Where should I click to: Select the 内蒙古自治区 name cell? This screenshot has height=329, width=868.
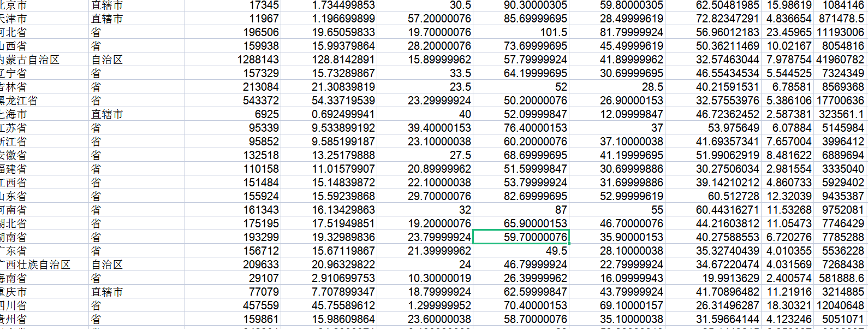click(44, 60)
